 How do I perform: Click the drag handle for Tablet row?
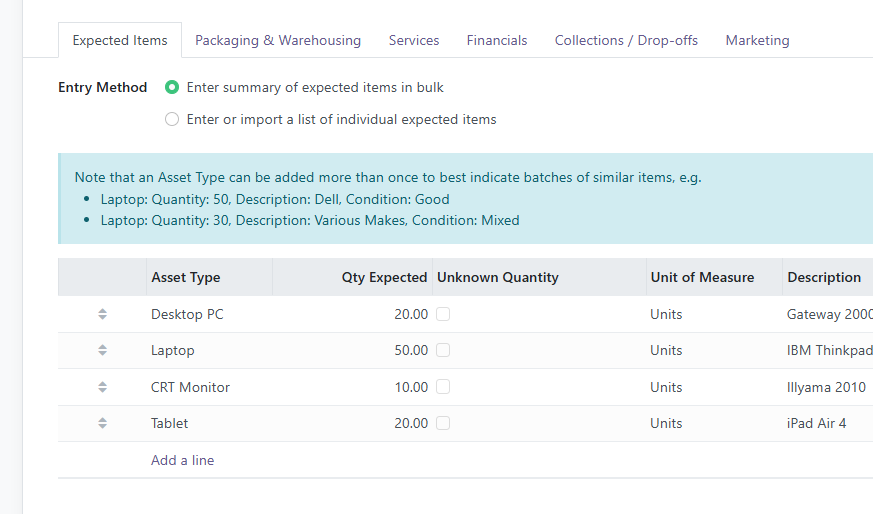tap(102, 423)
